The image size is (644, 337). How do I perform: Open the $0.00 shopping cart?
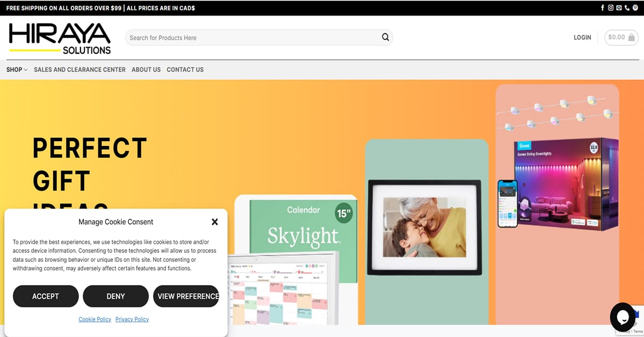click(621, 37)
